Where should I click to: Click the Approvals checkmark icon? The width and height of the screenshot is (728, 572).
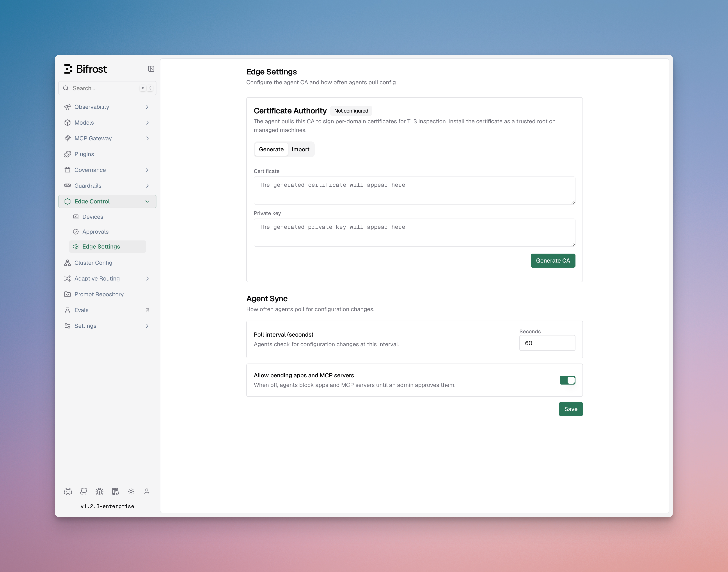[76, 232]
